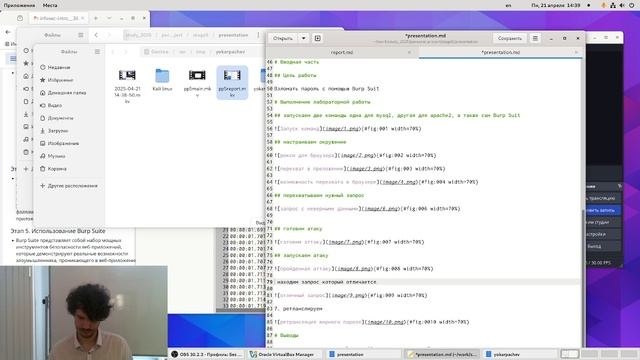The image size is (640, 360).
Task: Select the pp5main.mkv video file
Action: [197, 82]
